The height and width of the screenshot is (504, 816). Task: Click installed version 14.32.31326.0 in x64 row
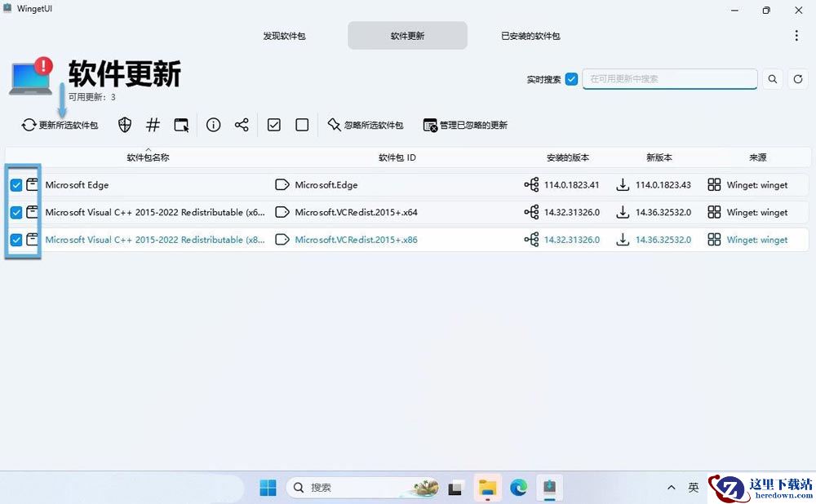(x=572, y=212)
